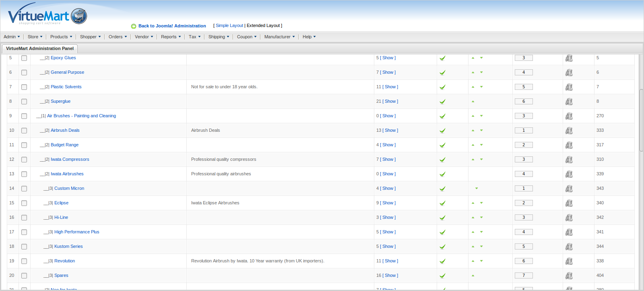Open the Help menu
This screenshot has width=644, height=291.
point(309,37)
